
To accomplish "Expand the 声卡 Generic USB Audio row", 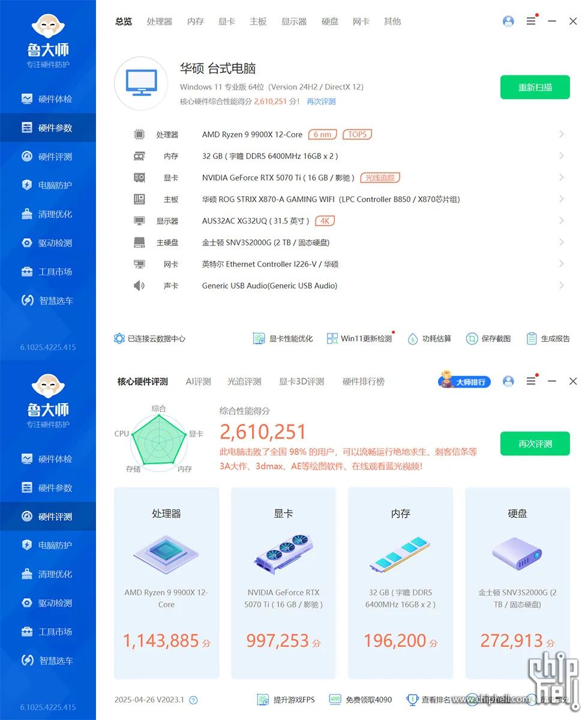I will [348, 286].
